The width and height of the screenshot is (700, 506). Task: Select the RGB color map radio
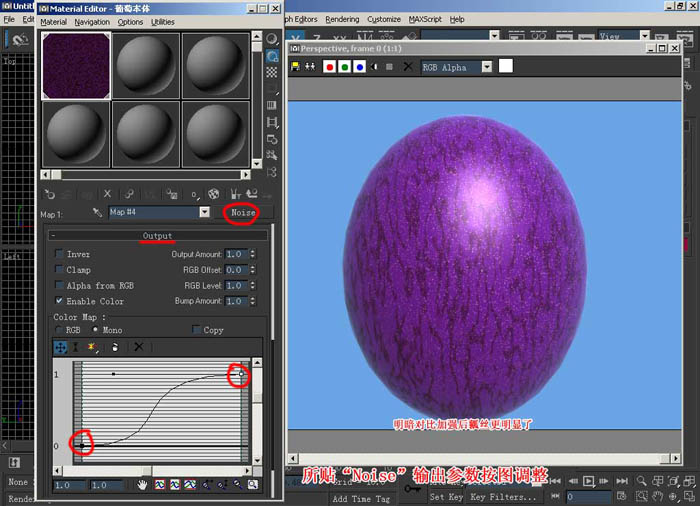coord(58,330)
